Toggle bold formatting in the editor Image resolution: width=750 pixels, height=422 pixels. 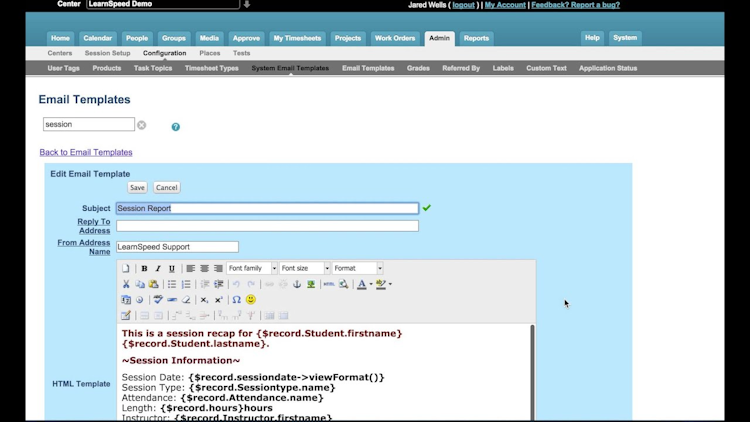coord(144,268)
